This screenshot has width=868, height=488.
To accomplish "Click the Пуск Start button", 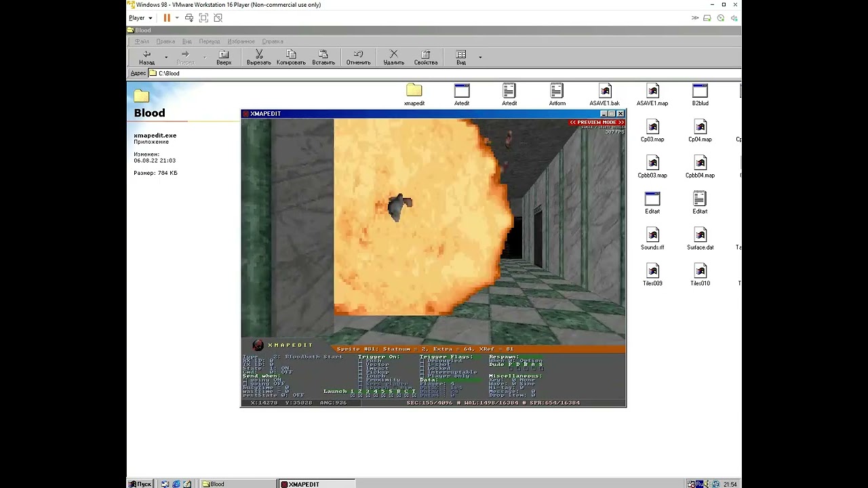I will [140, 484].
